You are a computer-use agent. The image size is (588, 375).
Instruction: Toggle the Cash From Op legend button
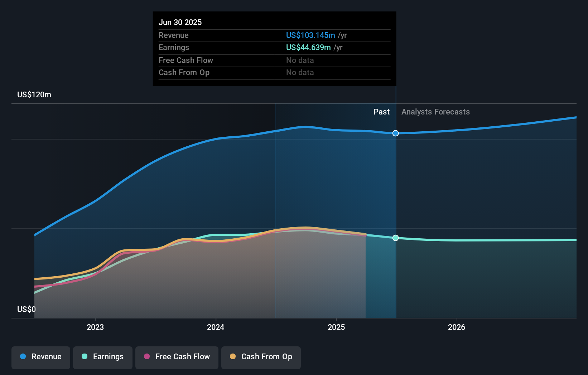[x=261, y=357]
